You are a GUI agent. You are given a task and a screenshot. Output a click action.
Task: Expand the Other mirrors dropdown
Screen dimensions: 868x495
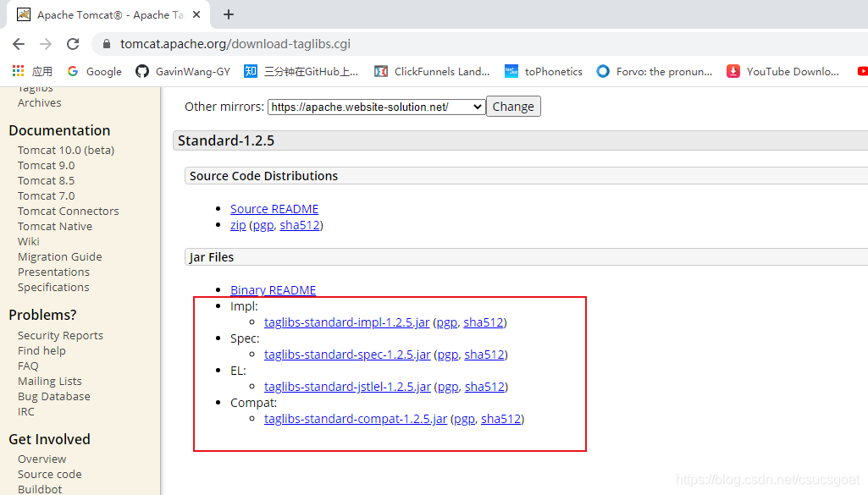(377, 107)
